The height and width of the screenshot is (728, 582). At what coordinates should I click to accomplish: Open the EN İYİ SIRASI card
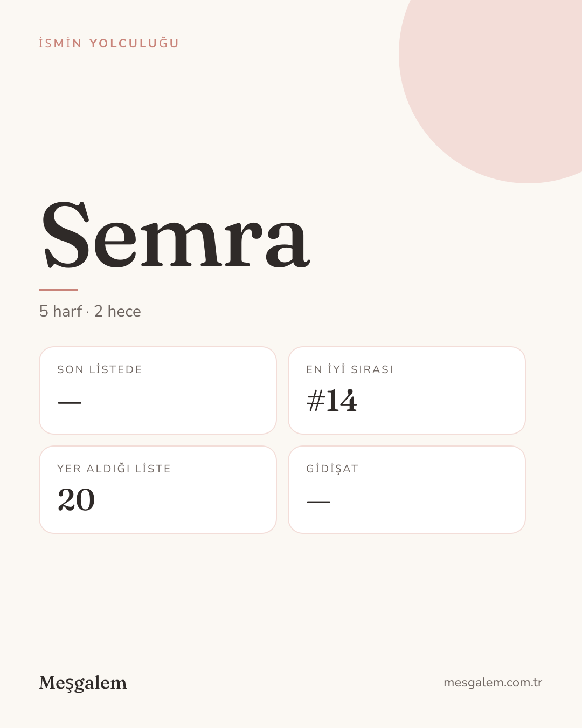[x=407, y=390]
